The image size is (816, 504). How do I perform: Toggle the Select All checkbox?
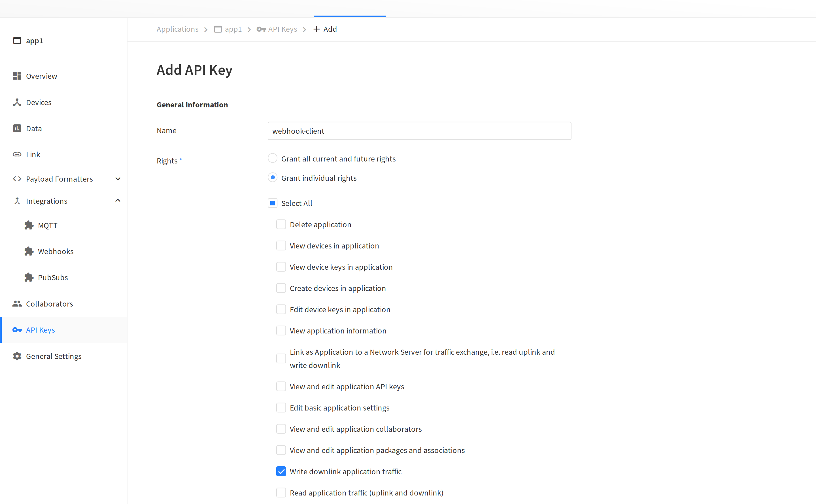click(x=273, y=203)
